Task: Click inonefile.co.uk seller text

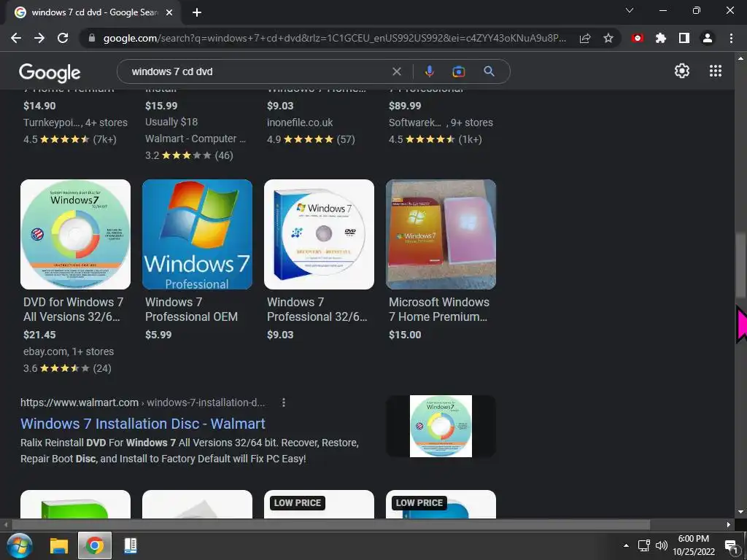Action: [x=300, y=122]
